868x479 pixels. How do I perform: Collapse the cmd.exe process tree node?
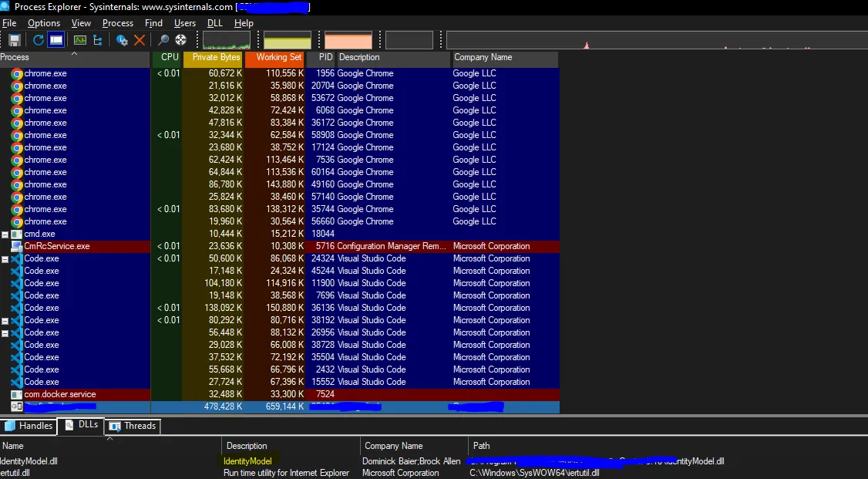[x=5, y=234]
